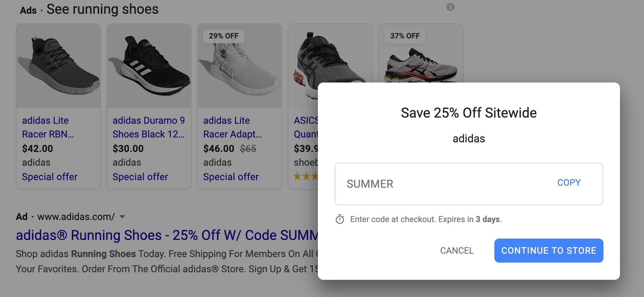Click the timer icon beside expiry text
644x297 pixels.
(x=340, y=219)
